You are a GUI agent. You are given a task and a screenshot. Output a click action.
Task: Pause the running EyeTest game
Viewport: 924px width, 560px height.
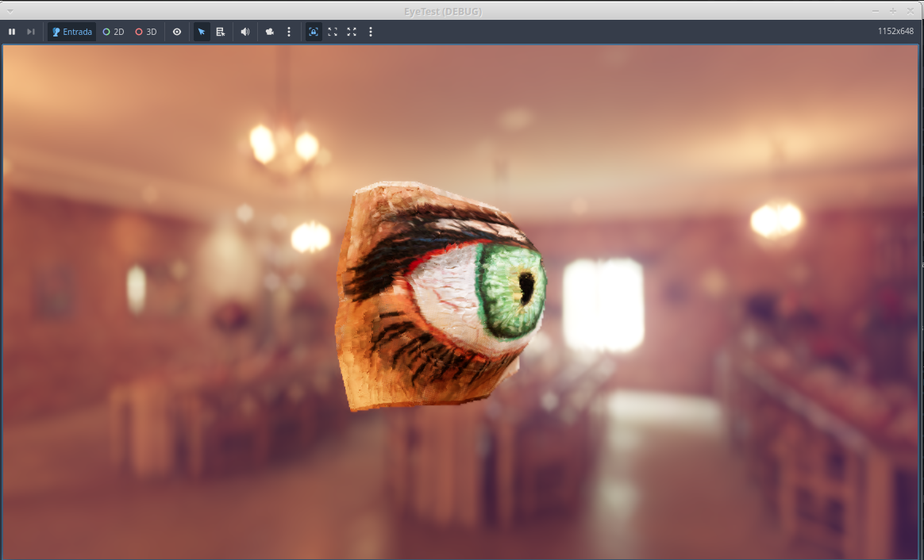coord(12,32)
